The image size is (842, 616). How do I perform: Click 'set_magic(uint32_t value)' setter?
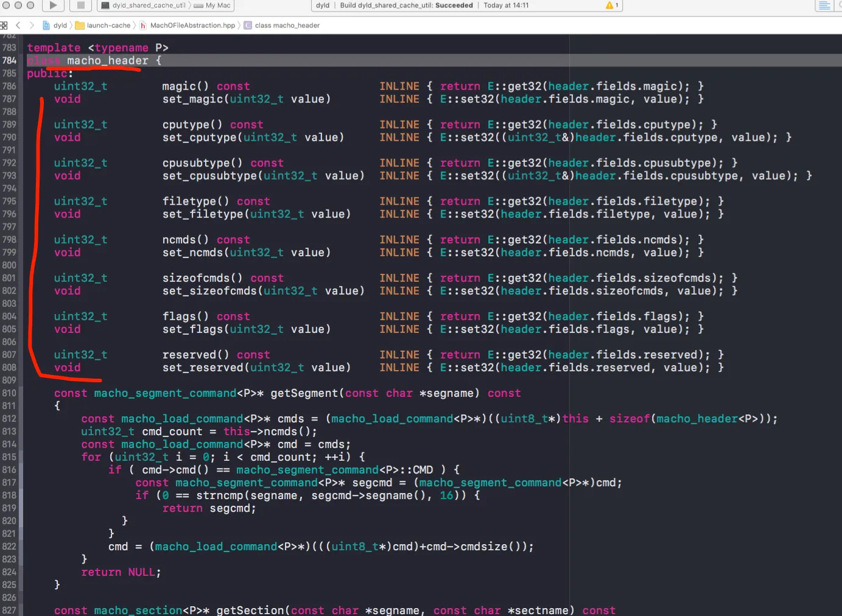point(247,99)
